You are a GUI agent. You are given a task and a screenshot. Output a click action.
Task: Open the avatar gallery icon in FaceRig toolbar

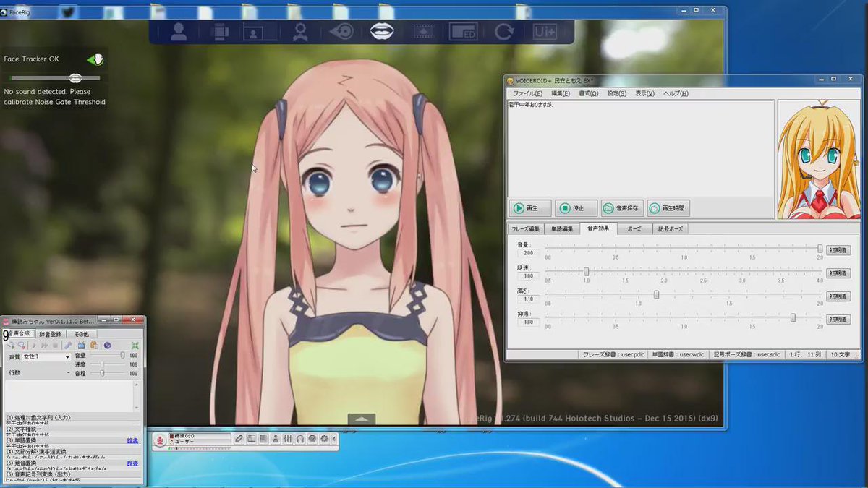pos(179,32)
